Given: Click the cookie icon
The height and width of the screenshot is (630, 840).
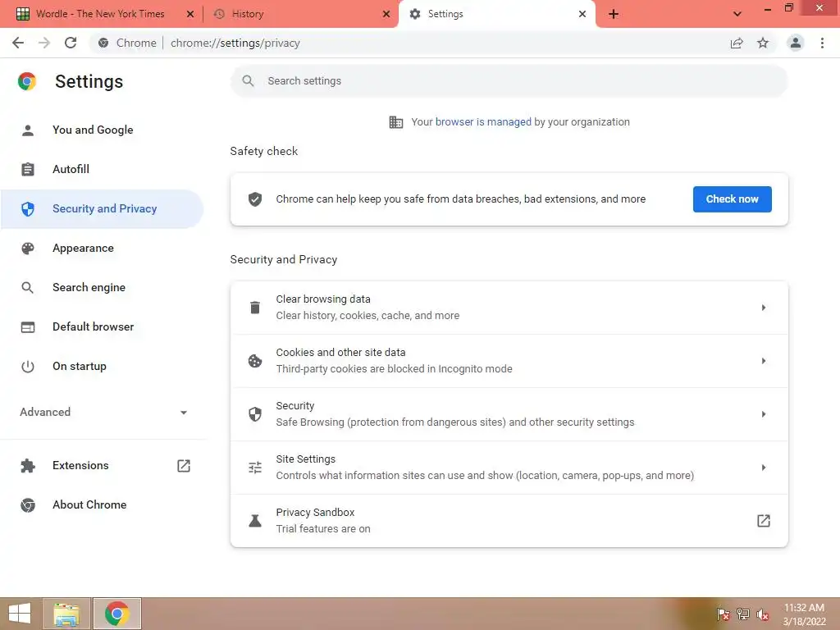Looking at the screenshot, I should pyautogui.click(x=255, y=361).
